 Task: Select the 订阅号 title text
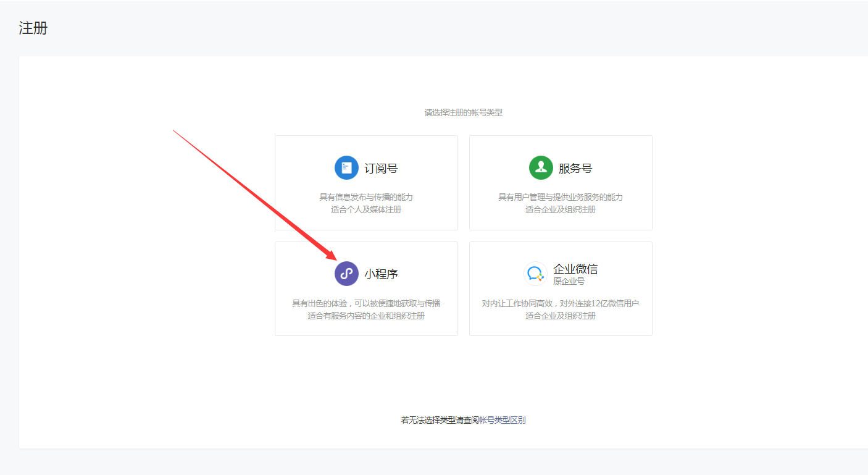click(x=381, y=168)
